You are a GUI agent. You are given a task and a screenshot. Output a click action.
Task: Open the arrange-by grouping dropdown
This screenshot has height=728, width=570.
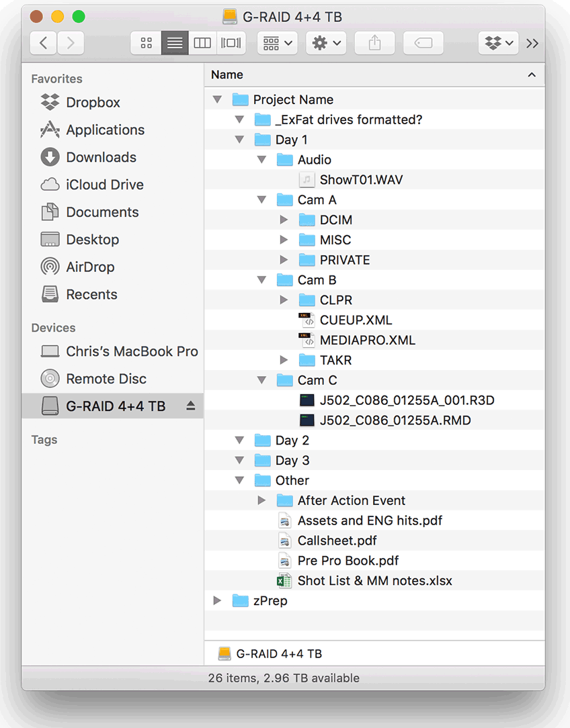pyautogui.click(x=278, y=43)
